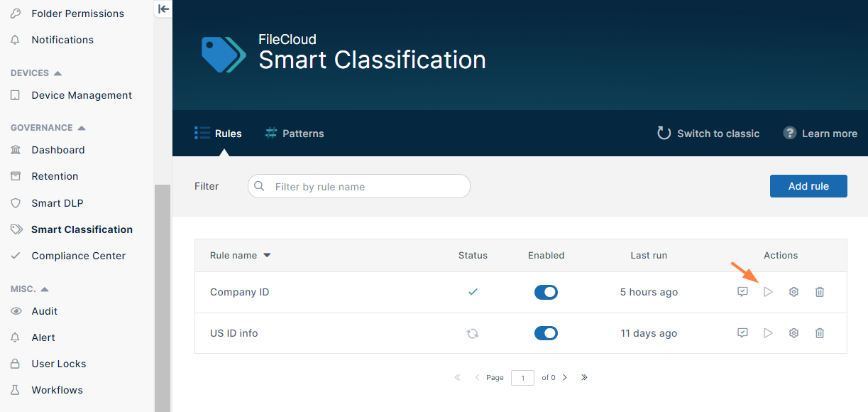The image size is (868, 412).
Task: Open Smart DLP in sidebar
Action: 57,203
